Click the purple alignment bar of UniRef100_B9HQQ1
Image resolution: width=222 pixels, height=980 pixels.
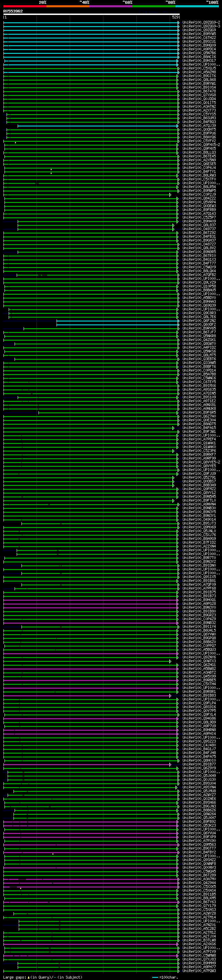(91, 600)
